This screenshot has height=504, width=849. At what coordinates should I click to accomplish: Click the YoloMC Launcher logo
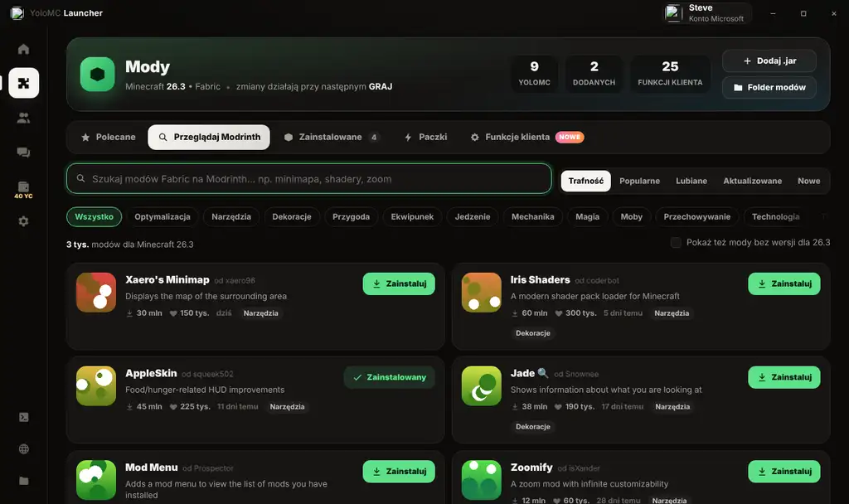[x=17, y=13]
